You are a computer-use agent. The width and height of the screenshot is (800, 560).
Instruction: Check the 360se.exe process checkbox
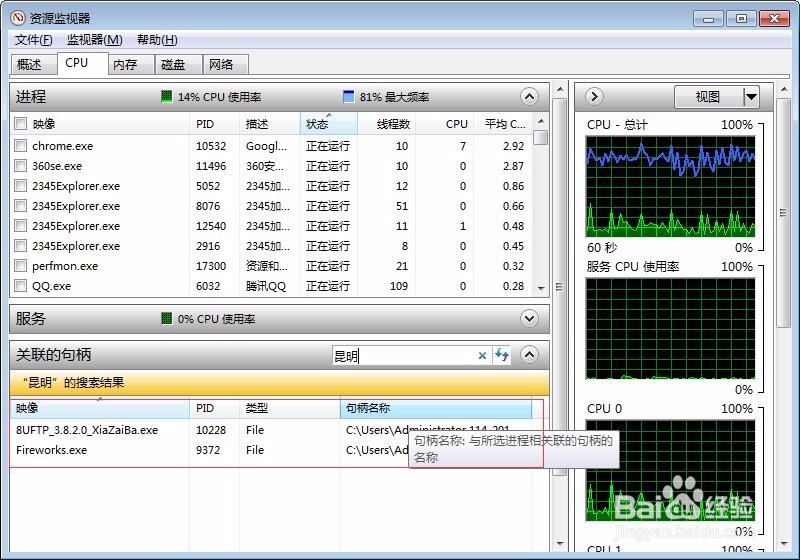pyautogui.click(x=20, y=166)
